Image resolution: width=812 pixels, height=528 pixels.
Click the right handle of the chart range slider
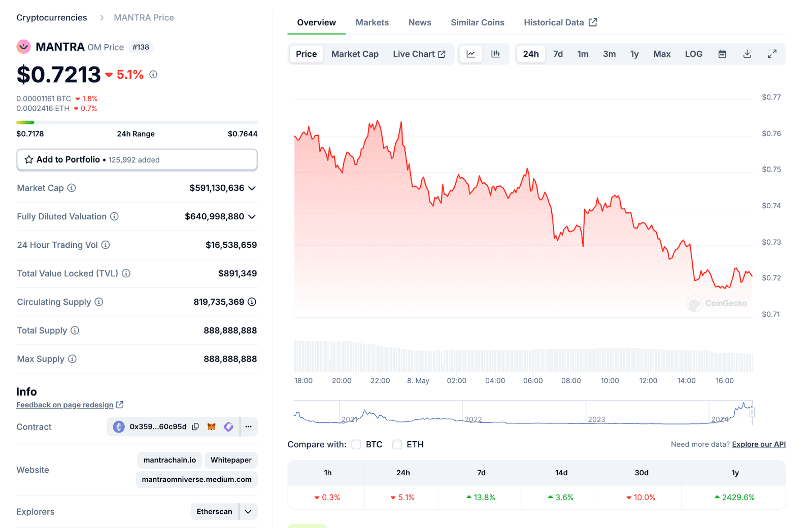[x=752, y=412]
